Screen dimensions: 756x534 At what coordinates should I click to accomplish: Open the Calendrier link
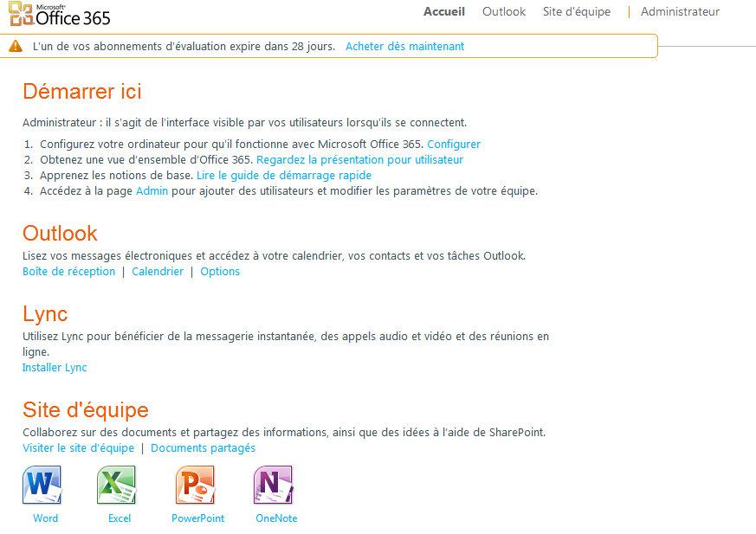[x=158, y=272]
